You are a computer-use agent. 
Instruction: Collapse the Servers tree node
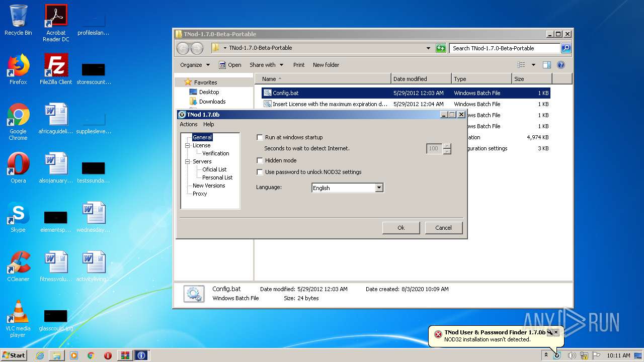(187, 161)
